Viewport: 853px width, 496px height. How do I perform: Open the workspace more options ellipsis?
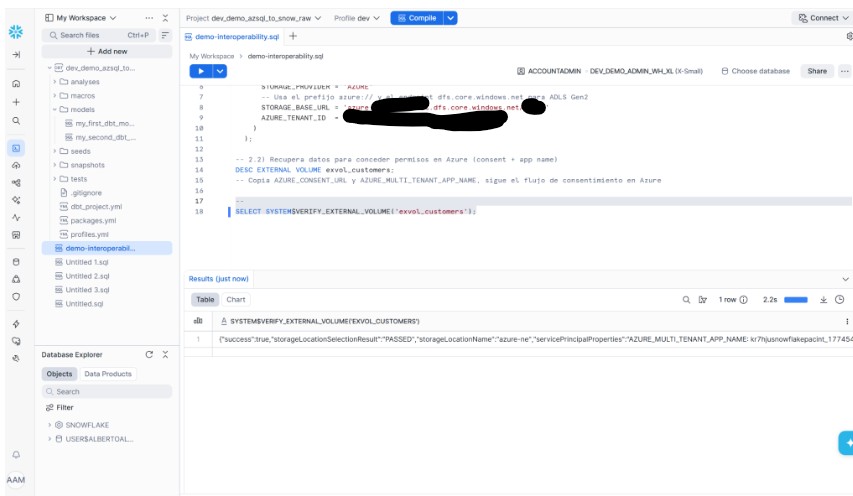coord(149,18)
